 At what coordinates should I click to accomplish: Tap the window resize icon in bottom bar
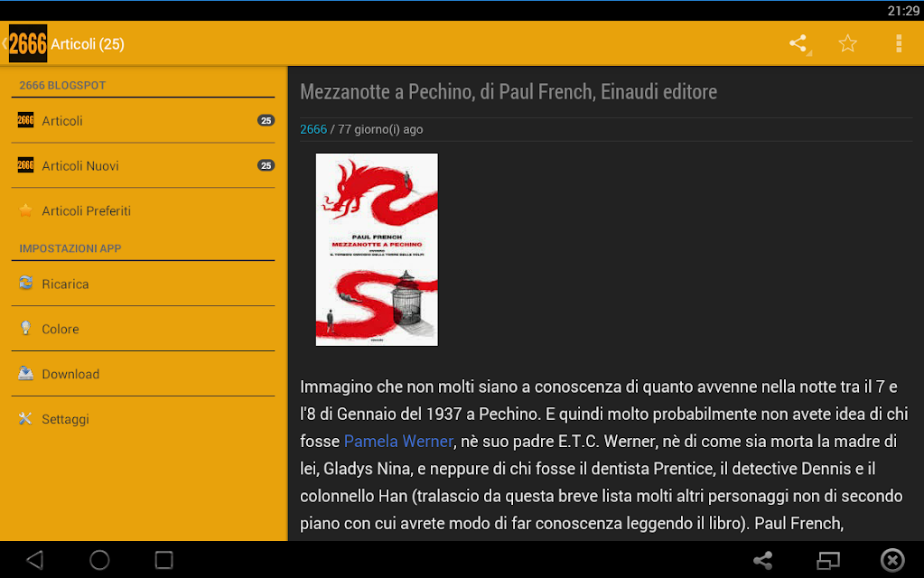point(828,560)
